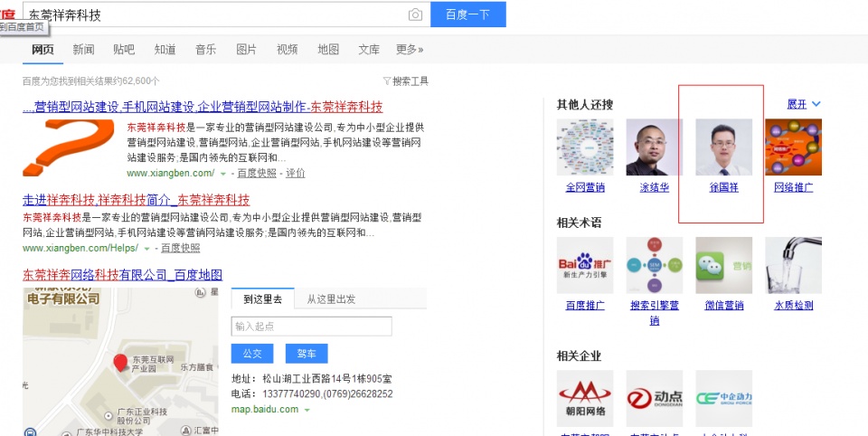
Task: Open 百度快照 for www.xiangben.com/Helps/ result
Action: [181, 248]
